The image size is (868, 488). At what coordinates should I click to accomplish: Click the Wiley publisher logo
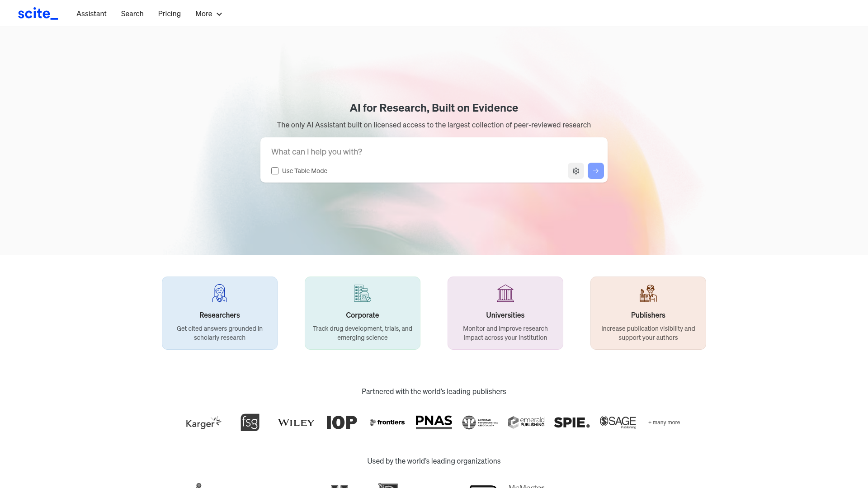[296, 422]
